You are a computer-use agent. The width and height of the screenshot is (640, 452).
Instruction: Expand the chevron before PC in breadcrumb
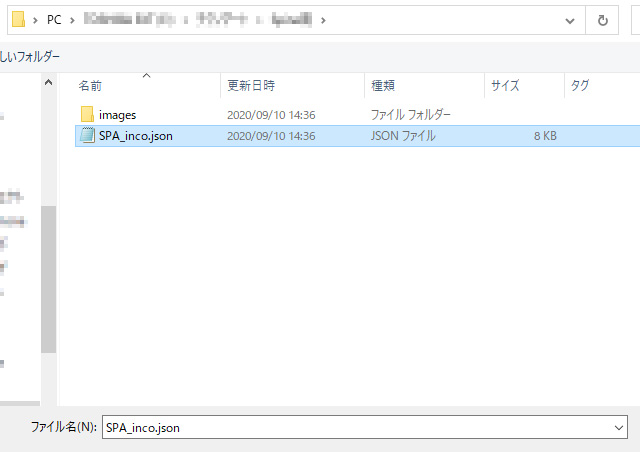(36, 20)
